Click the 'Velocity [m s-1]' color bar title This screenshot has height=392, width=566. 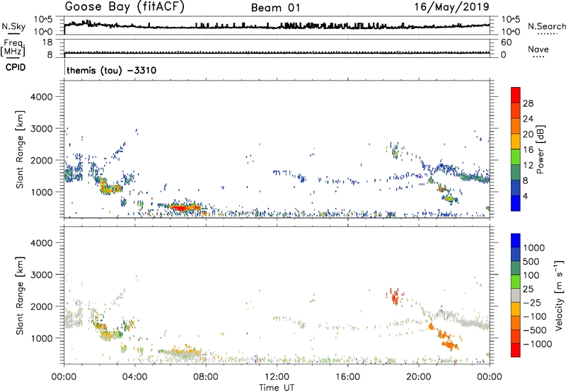tap(559, 295)
